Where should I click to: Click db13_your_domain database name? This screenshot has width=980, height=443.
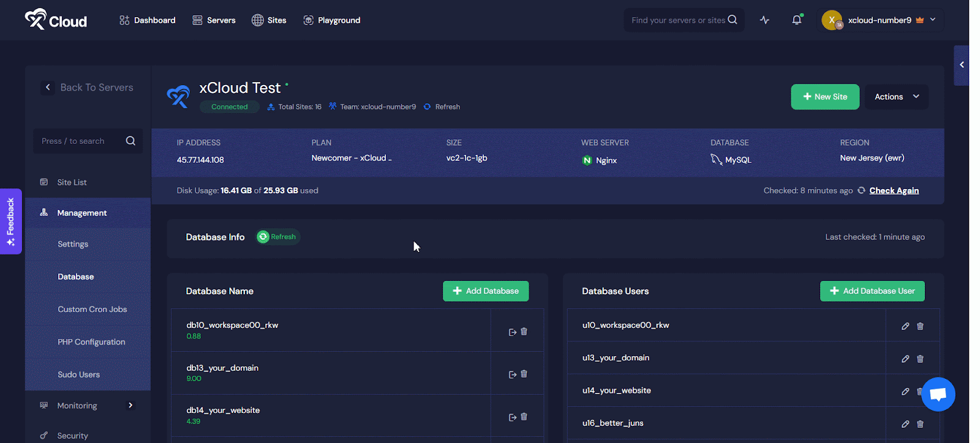pyautogui.click(x=222, y=368)
